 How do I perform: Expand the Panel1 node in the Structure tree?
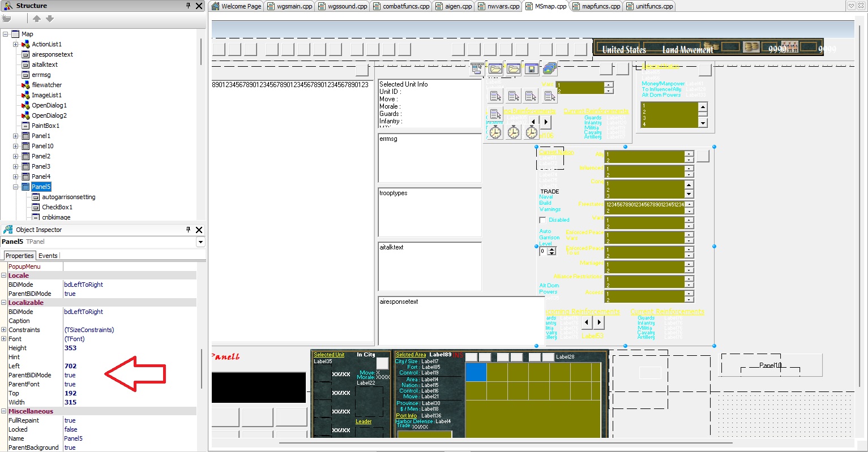point(15,136)
